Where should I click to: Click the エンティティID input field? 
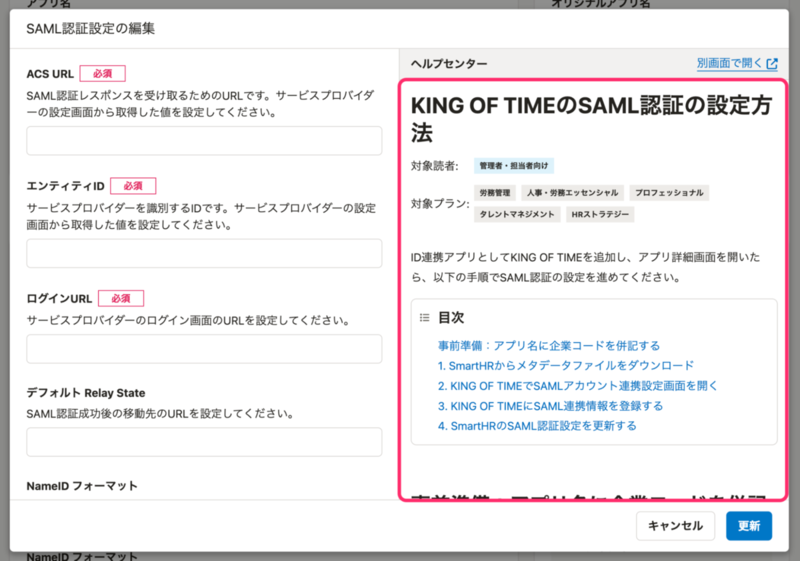point(204,253)
